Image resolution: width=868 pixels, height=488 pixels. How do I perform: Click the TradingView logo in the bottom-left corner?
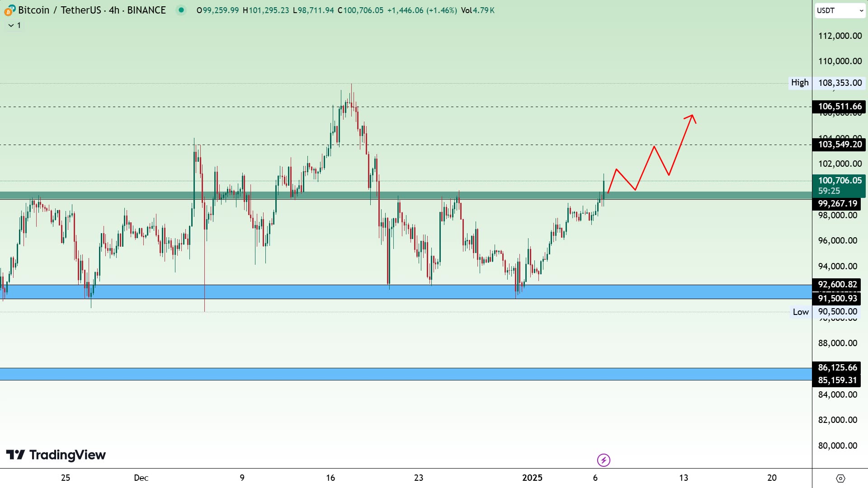(57, 455)
